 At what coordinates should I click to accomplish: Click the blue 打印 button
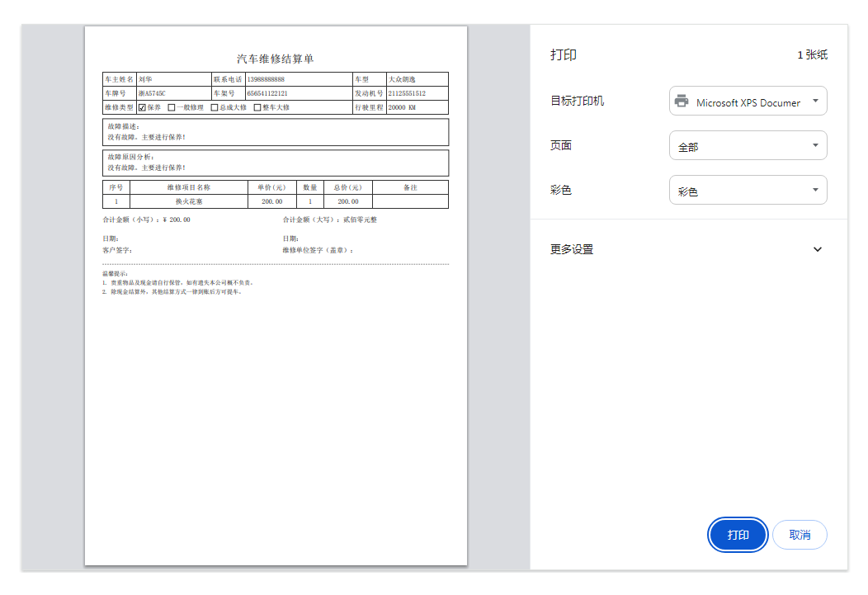(x=738, y=535)
